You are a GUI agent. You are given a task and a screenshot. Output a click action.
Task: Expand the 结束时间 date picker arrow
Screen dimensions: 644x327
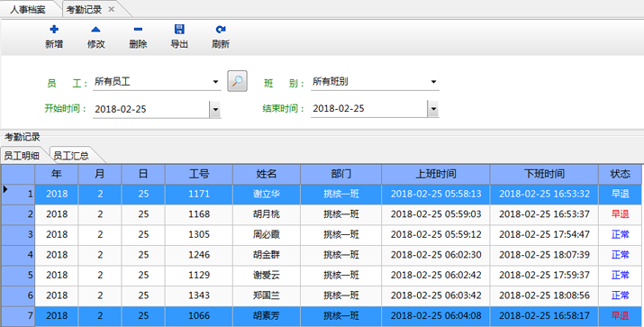pos(433,109)
